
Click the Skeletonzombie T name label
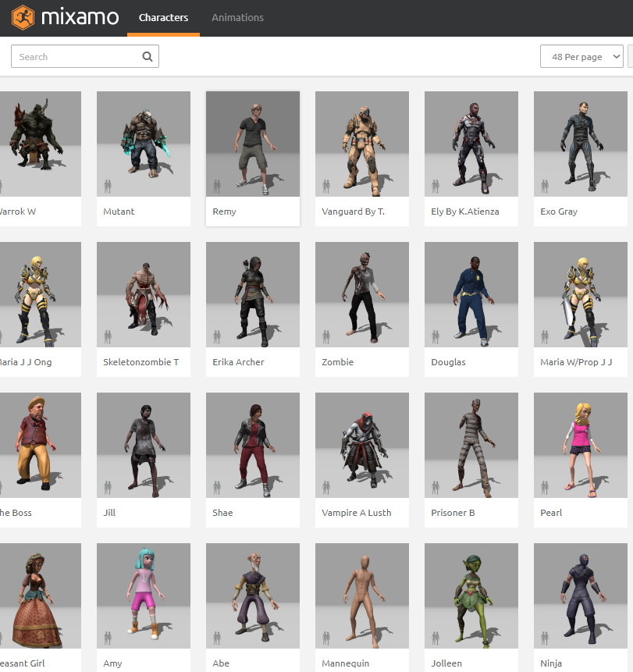[141, 362]
